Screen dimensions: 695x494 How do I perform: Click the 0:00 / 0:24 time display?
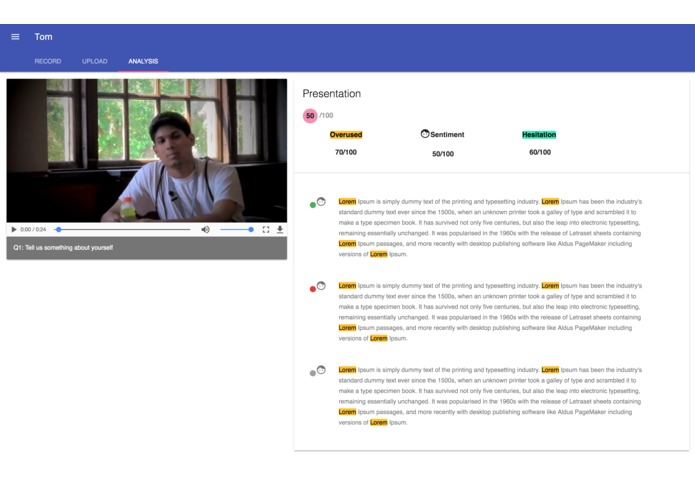(33, 229)
